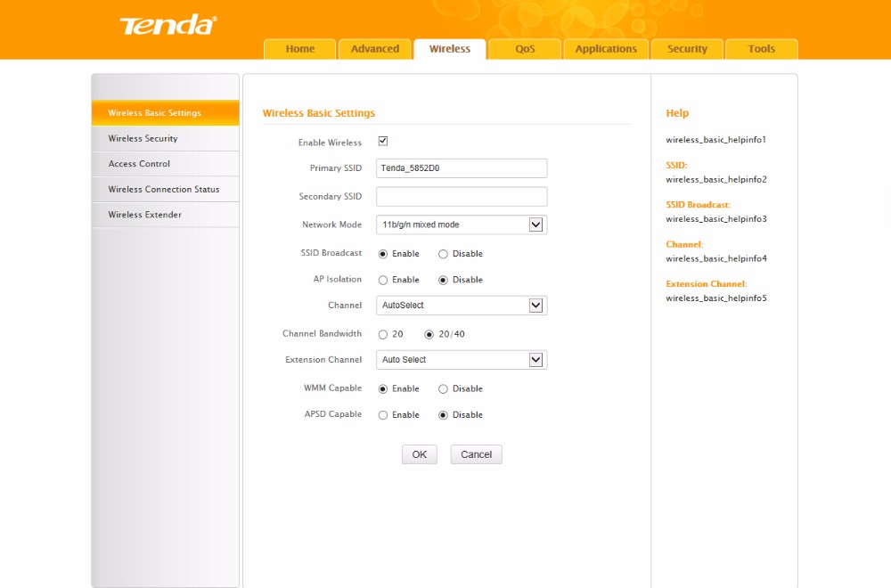Image resolution: width=891 pixels, height=588 pixels.
Task: Uncheck the Enable Wireless checkbox
Action: (383, 142)
